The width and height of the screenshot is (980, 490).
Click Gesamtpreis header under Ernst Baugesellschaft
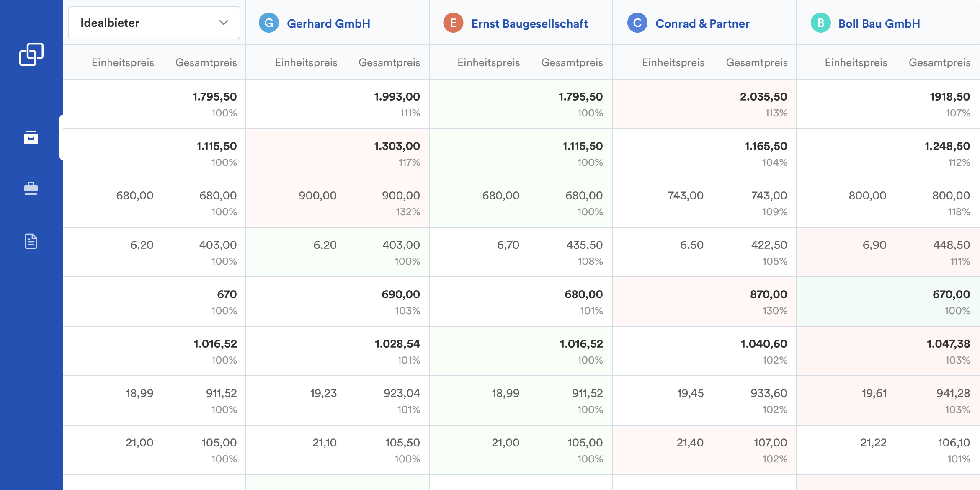coord(572,63)
